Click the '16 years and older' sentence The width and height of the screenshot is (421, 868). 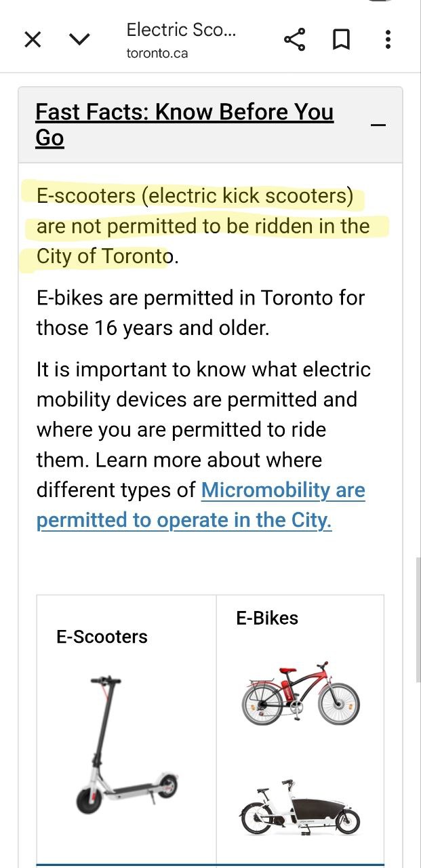click(153, 328)
